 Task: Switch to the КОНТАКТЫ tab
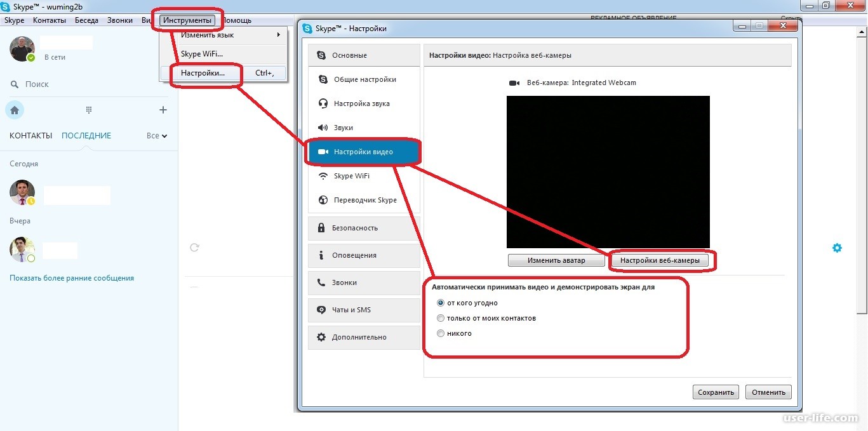pos(31,135)
